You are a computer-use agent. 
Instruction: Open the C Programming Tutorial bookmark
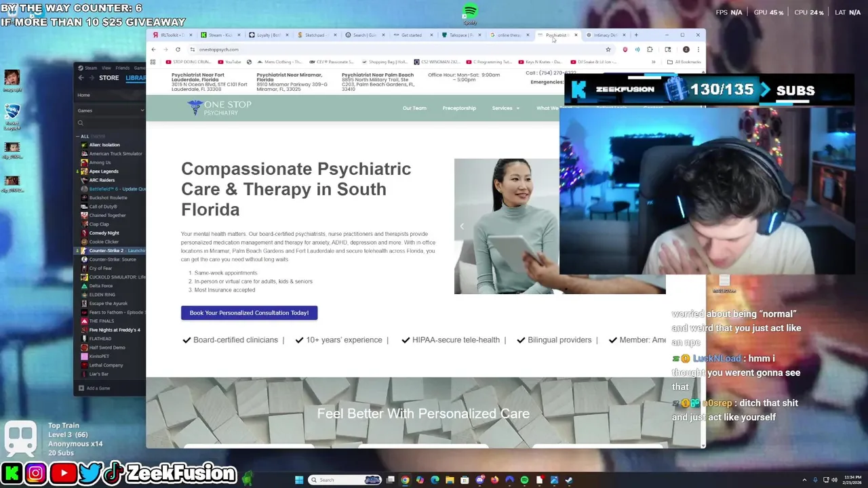pos(488,62)
